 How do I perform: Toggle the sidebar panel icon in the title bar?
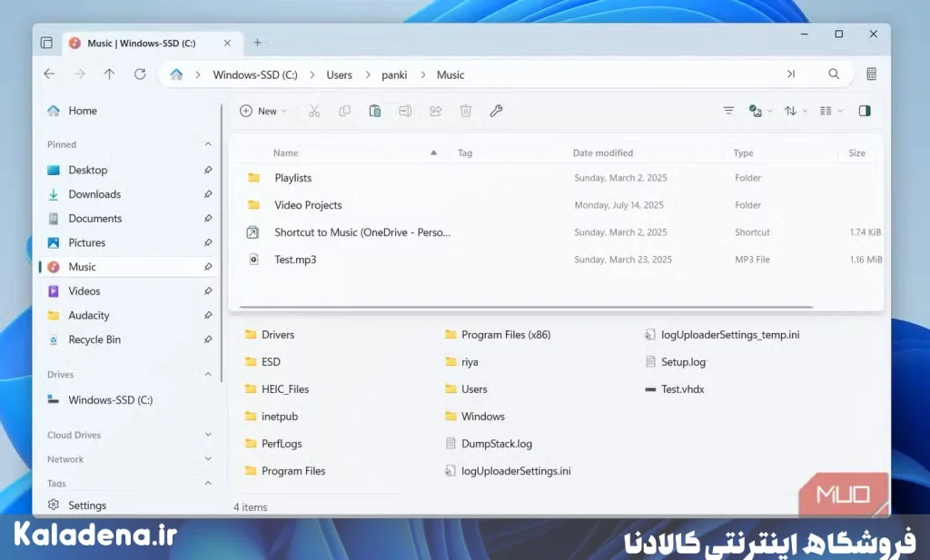[x=46, y=43]
